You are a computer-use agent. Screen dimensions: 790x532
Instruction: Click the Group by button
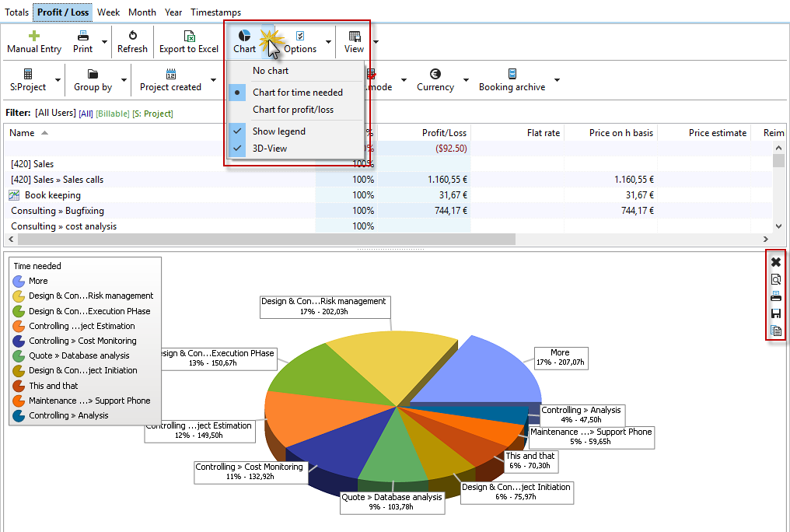(x=93, y=80)
